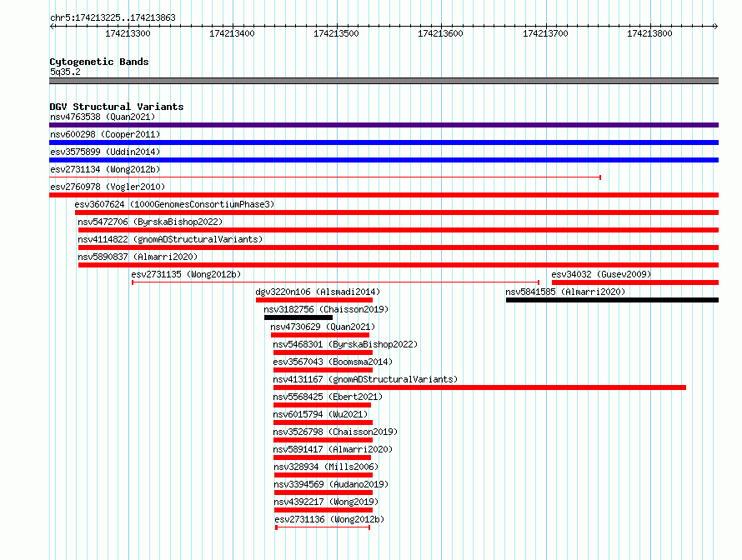Open nsv5468301 (ByrskaBishop2022) label
Screen dimensions: 742x560
[345, 344]
